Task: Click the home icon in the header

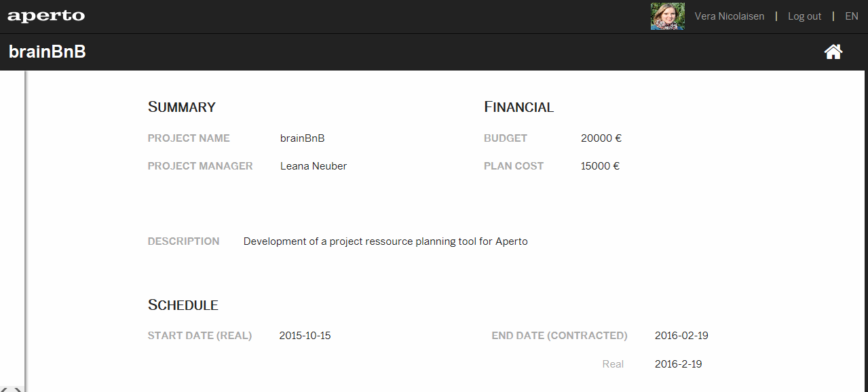Action: click(833, 52)
